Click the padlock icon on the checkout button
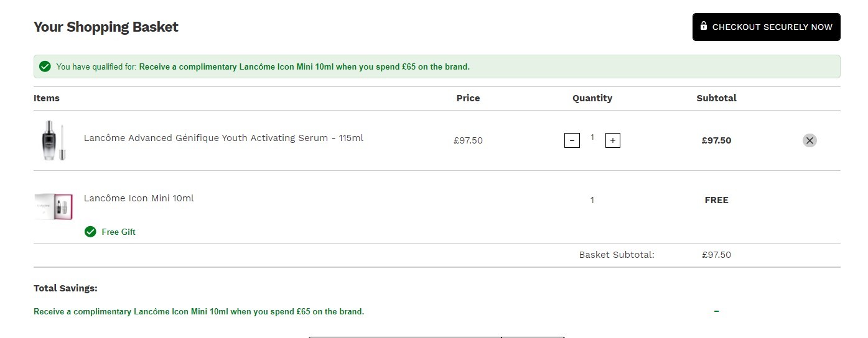868x338 pixels. click(703, 26)
